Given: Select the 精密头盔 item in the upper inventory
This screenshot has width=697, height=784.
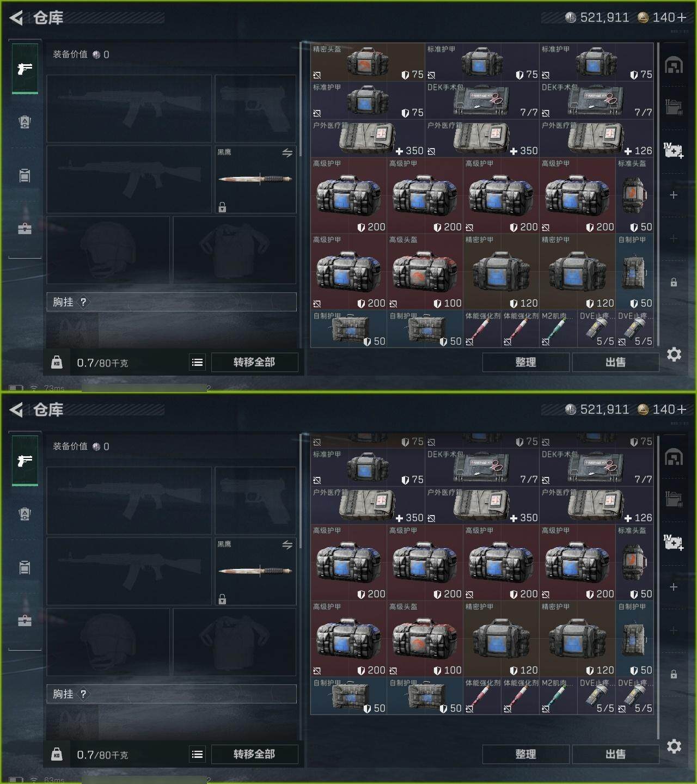Looking at the screenshot, I should click(x=368, y=62).
